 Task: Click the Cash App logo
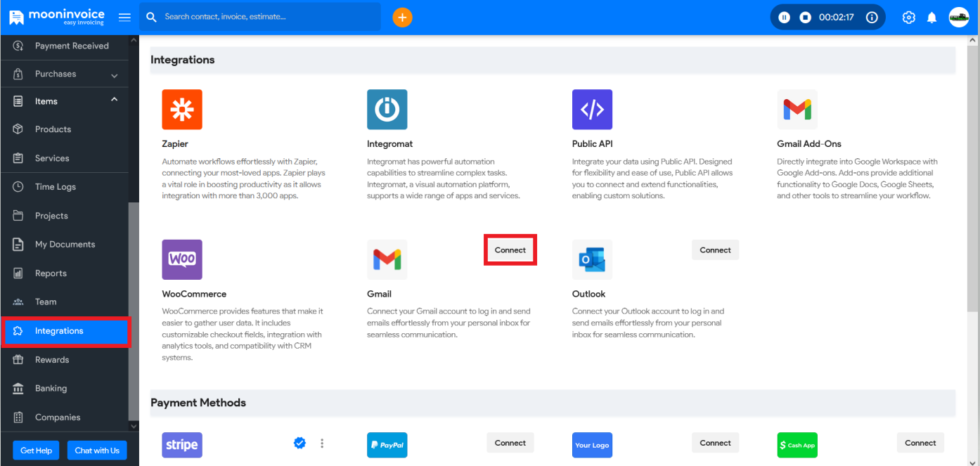[x=797, y=445]
